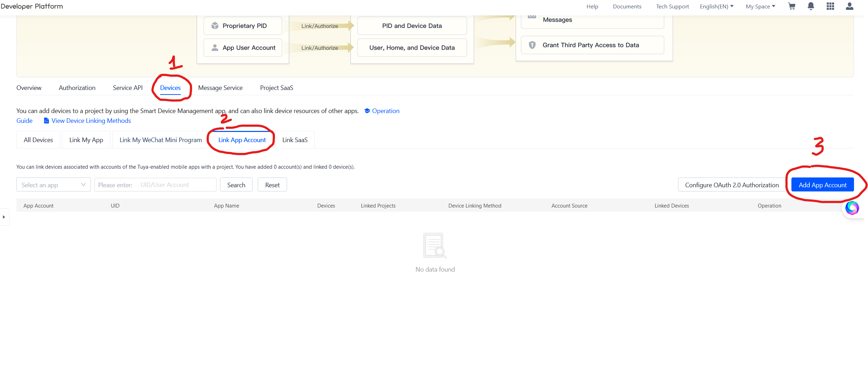Expand the collapsed left sidebar arrow
The image size is (868, 371).
(x=4, y=217)
